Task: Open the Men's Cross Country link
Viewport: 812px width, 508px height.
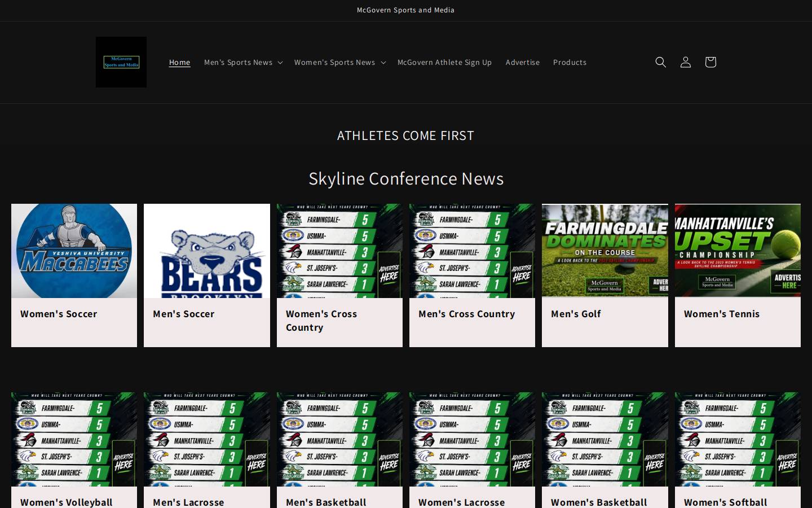Action: pos(467,314)
